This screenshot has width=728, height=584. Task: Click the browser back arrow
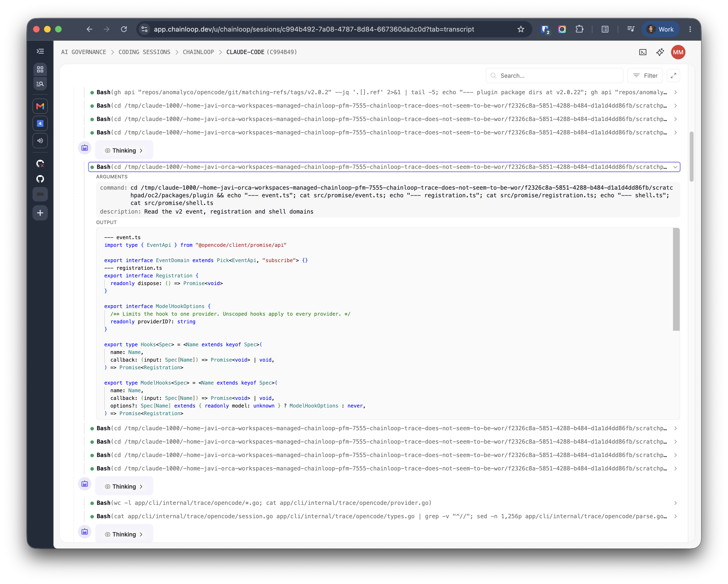coord(89,29)
